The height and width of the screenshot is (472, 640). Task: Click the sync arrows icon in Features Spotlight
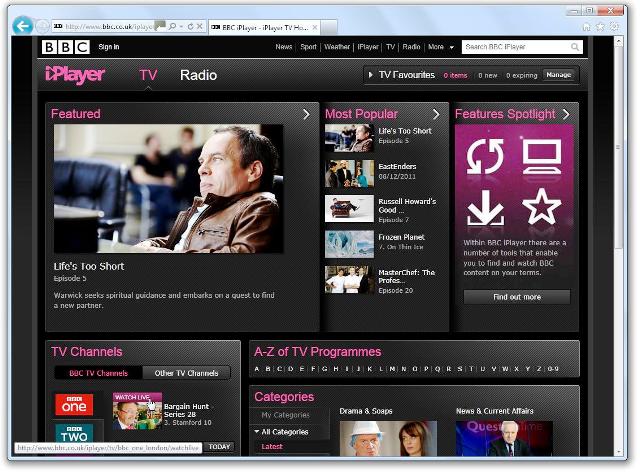click(x=485, y=156)
